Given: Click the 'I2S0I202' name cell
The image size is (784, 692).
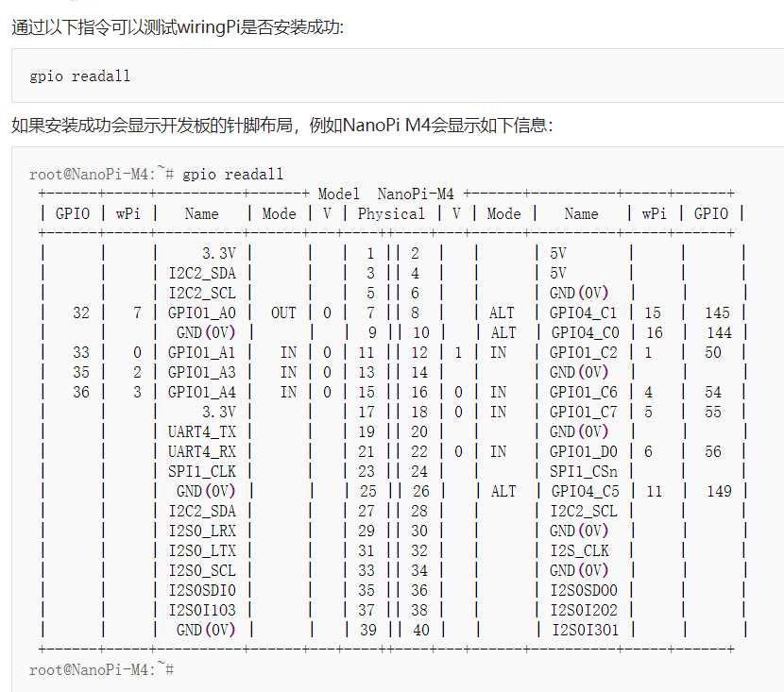Looking at the screenshot, I should (583, 611).
